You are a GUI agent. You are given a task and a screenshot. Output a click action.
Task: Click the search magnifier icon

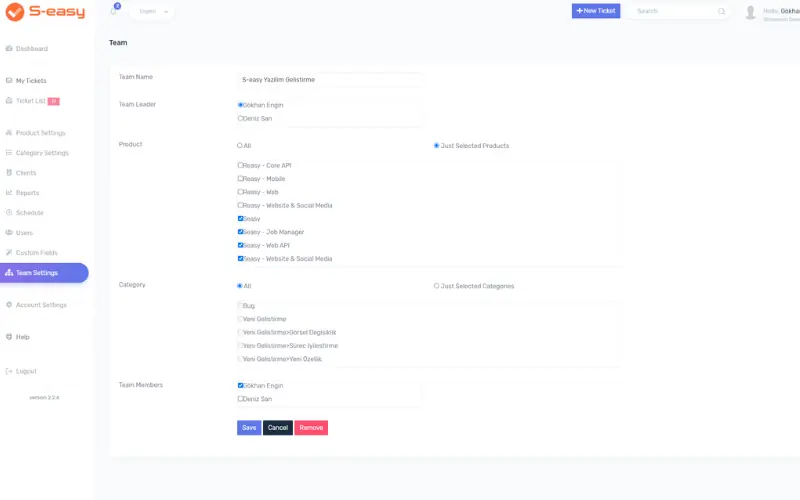(x=721, y=11)
